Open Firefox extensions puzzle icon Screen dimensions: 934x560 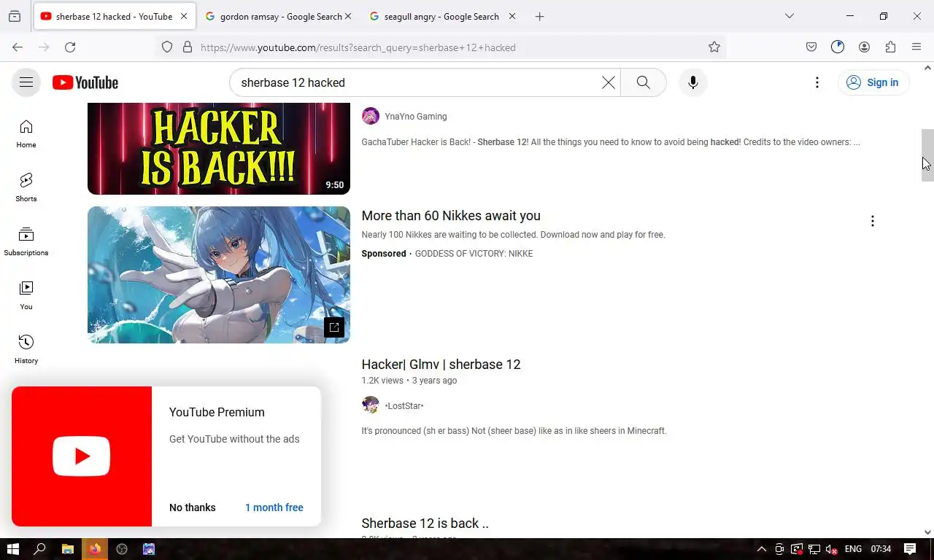(890, 47)
